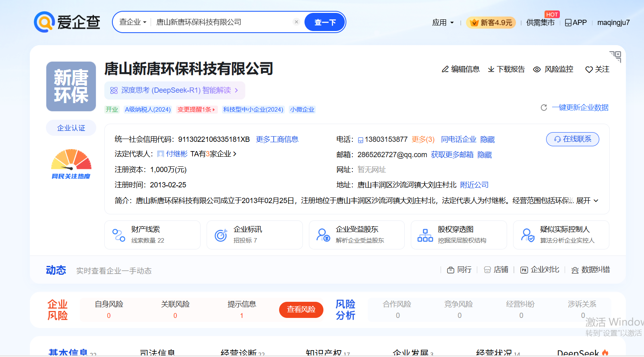Click the company name search input field

pyautogui.click(x=222, y=22)
